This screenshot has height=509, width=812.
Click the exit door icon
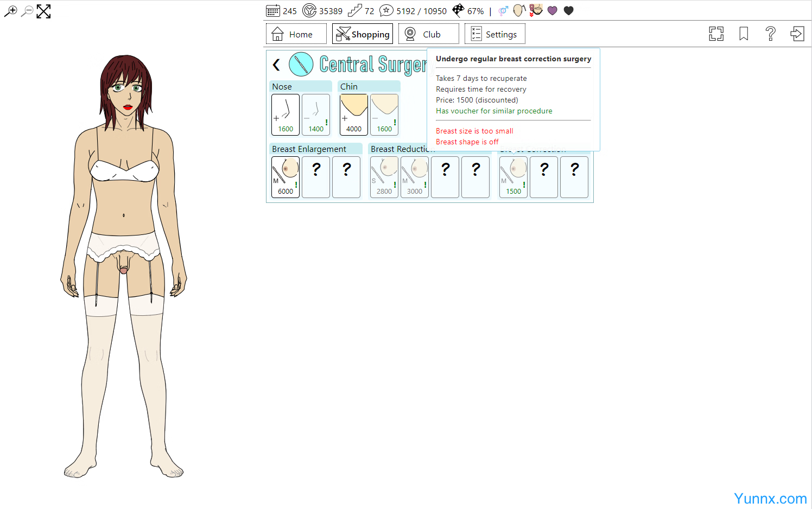[797, 34]
